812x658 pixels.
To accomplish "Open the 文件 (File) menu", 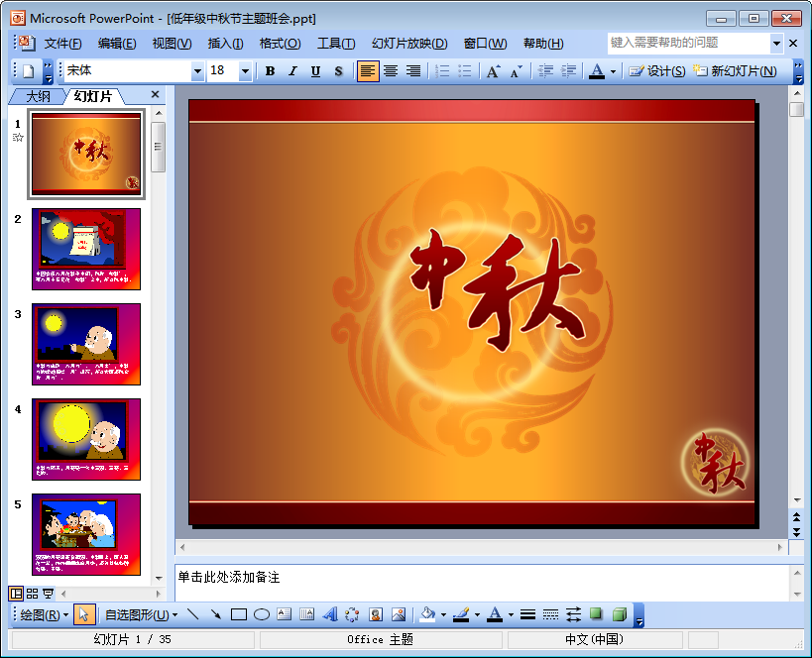I will coord(63,44).
